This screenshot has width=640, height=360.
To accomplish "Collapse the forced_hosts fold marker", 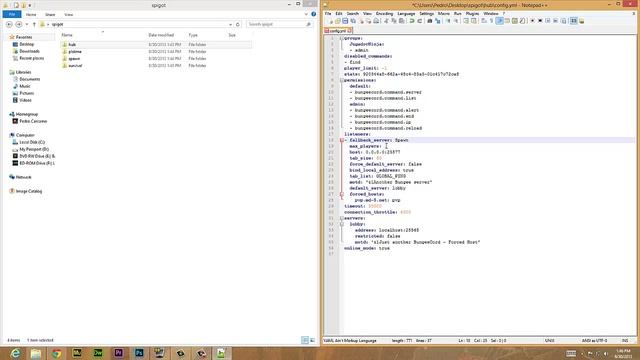I will click(342, 194).
